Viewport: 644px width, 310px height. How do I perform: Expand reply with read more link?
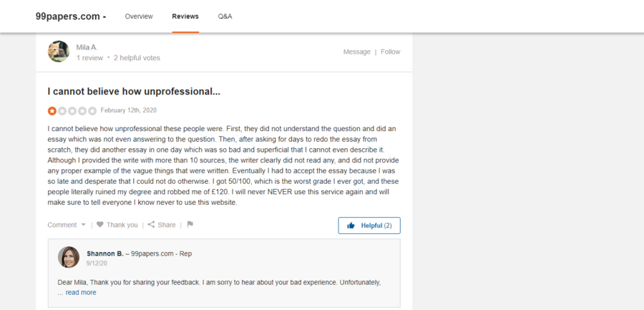(x=81, y=292)
